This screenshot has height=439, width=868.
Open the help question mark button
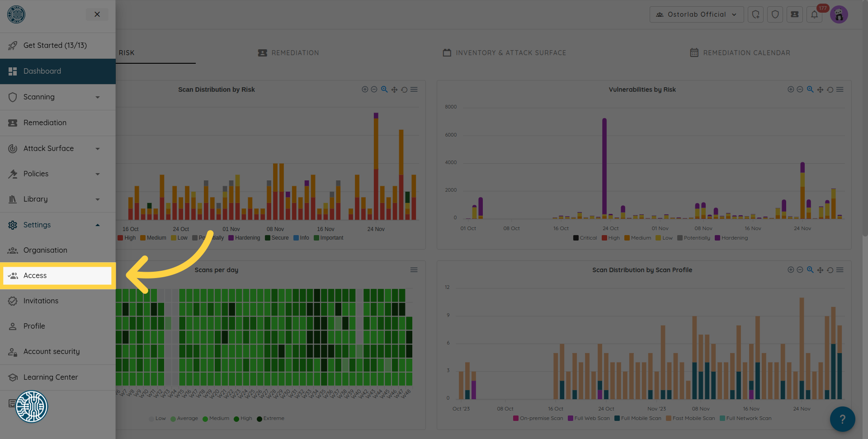(842, 419)
